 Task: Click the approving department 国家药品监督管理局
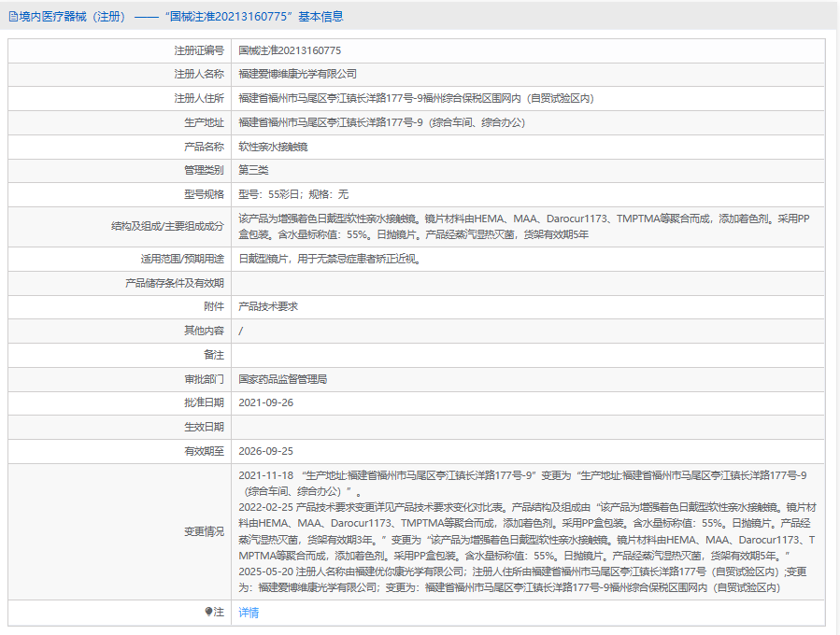[283, 379]
